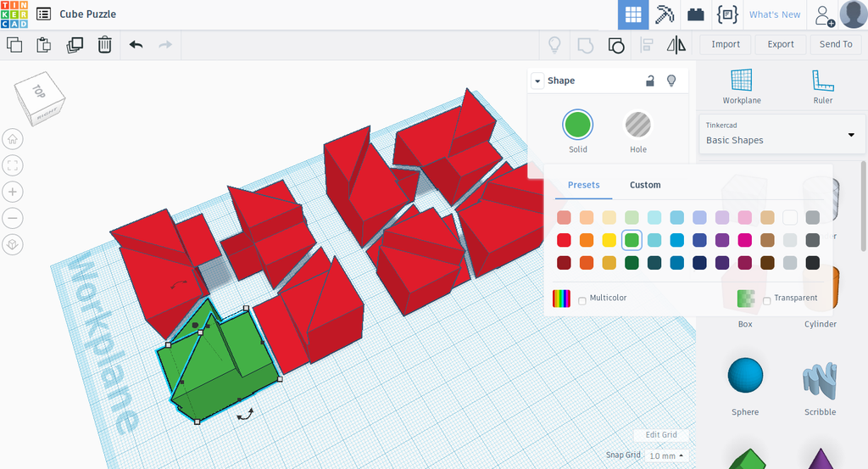Image resolution: width=868 pixels, height=469 pixels.
Task: Click the Export button
Action: (781, 44)
